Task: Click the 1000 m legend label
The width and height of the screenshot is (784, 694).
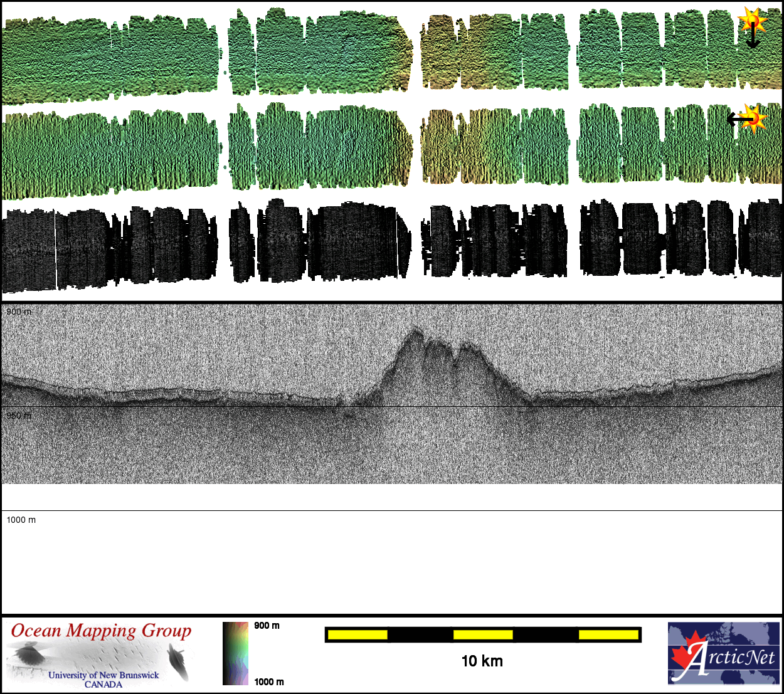Action: (269, 682)
